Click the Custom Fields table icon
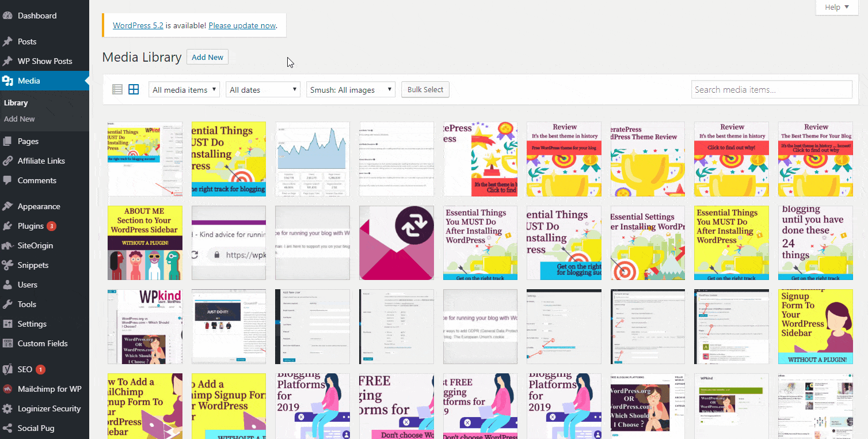868x439 pixels. coord(7,343)
